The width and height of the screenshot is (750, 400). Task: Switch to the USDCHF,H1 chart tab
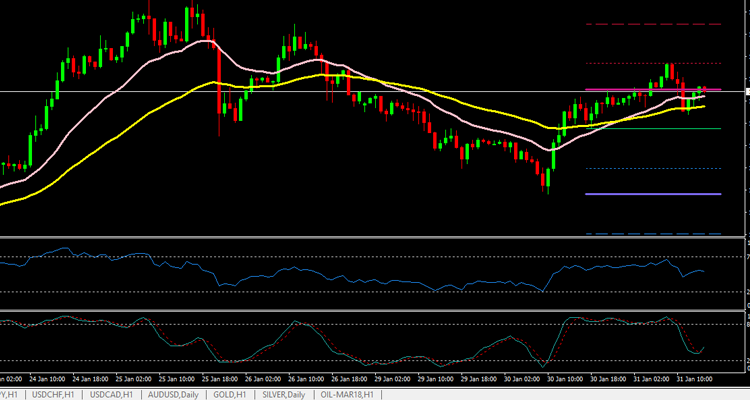coord(54,395)
